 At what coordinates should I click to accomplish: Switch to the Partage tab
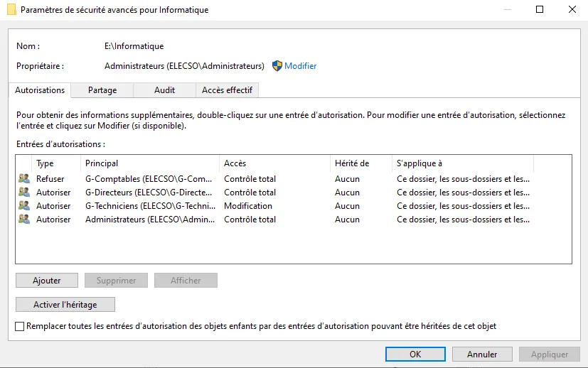pyautogui.click(x=102, y=90)
